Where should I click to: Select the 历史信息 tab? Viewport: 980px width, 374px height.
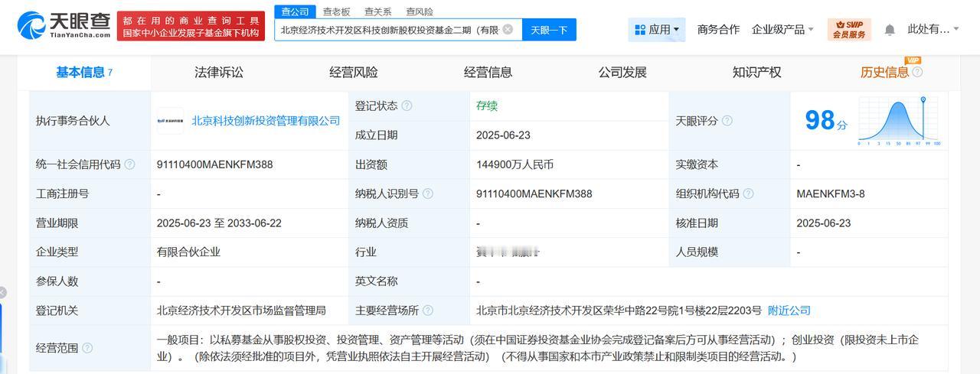(x=884, y=72)
